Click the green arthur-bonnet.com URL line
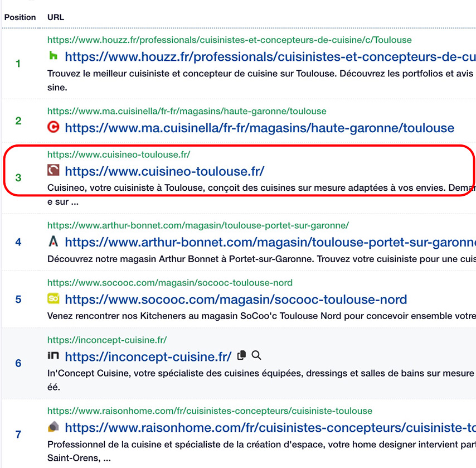Viewport: 476px width, 468px height. (198, 225)
